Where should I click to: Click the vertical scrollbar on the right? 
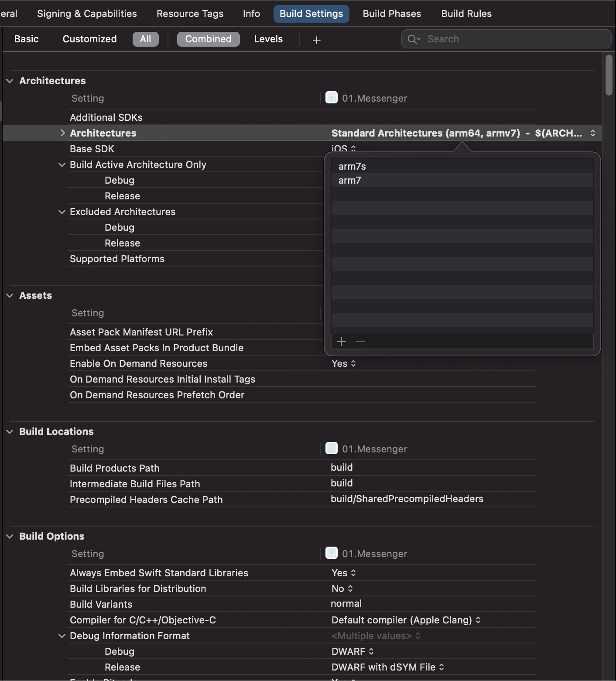(x=609, y=74)
